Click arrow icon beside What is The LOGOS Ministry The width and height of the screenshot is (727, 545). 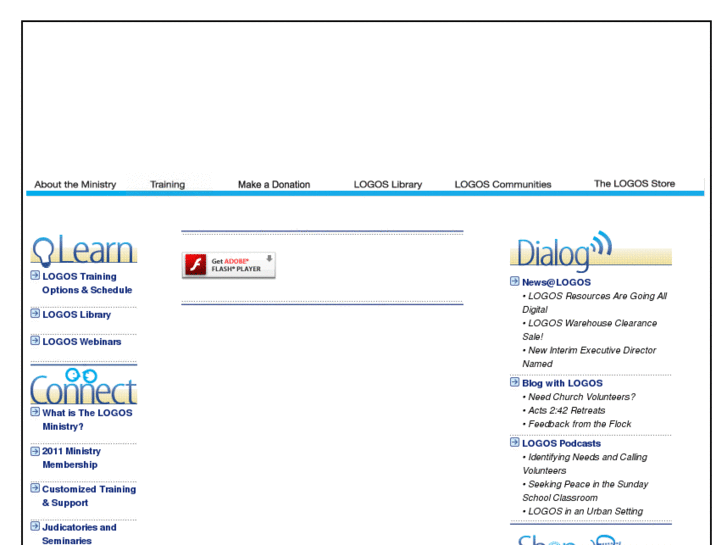(35, 411)
